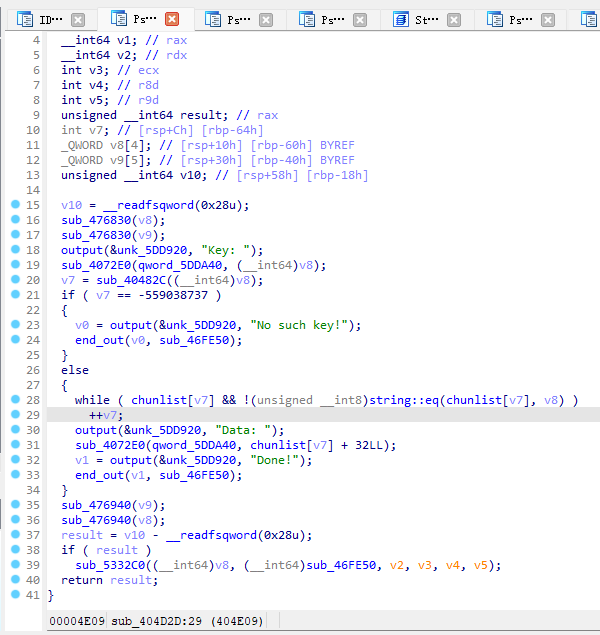Screen dimensions: 600x635
Task: Click __readfsqword on line 15
Action: point(149,205)
